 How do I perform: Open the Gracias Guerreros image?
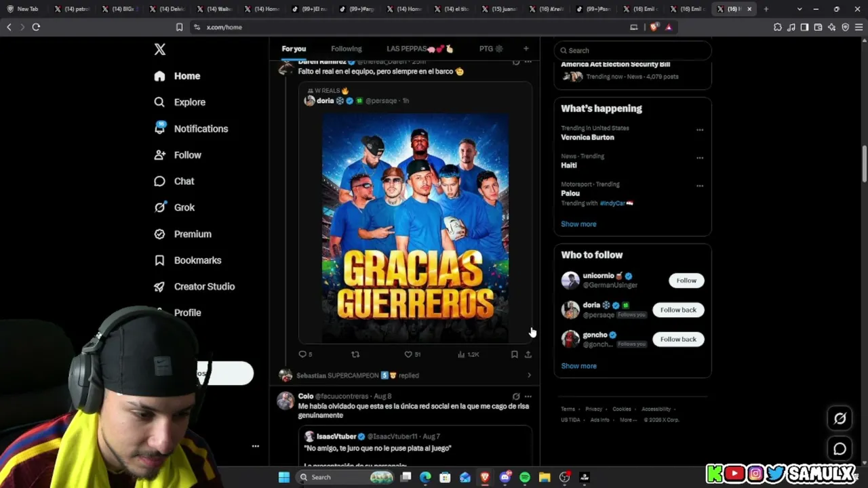[415, 226]
